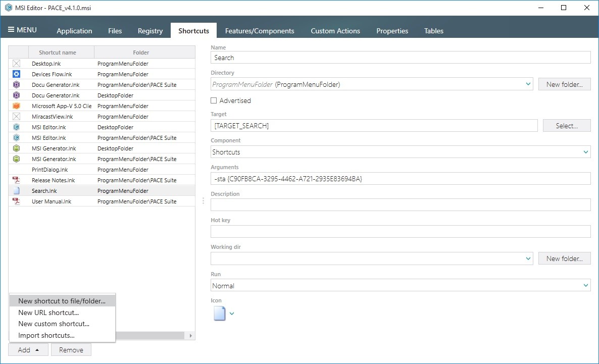Expand the Directory dropdown
The image size is (599, 364).
(528, 84)
